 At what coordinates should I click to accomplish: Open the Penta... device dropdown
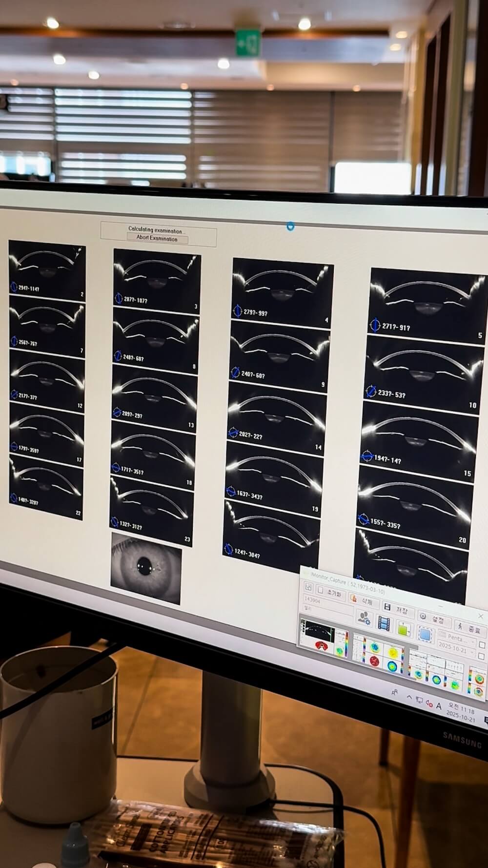457,638
